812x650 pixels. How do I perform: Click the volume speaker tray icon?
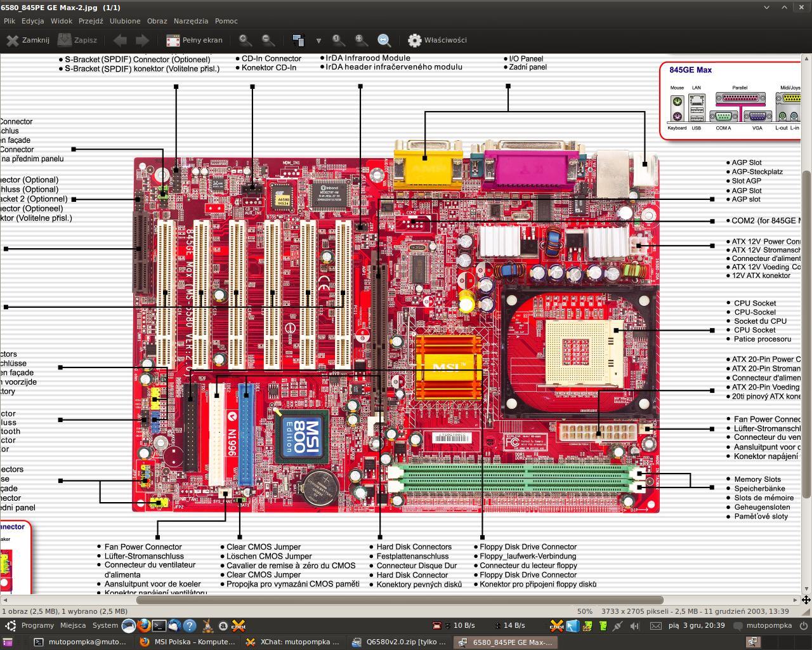point(635,626)
